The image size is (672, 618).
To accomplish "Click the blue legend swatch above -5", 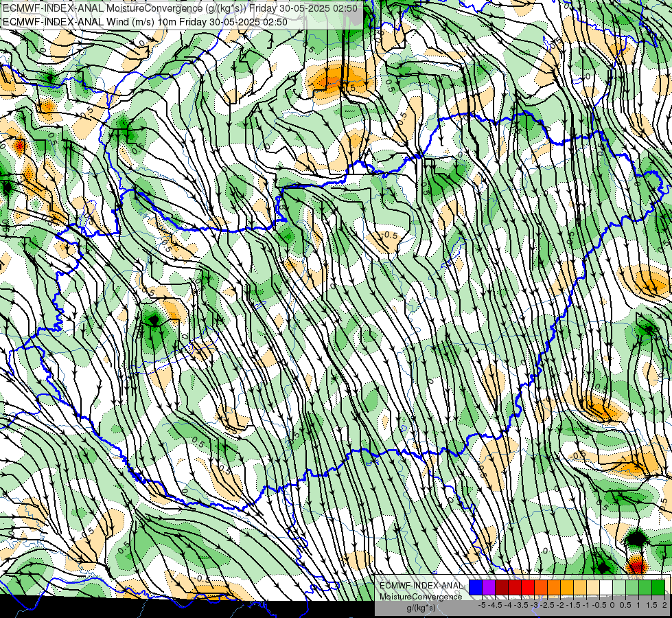I will [x=476, y=587].
